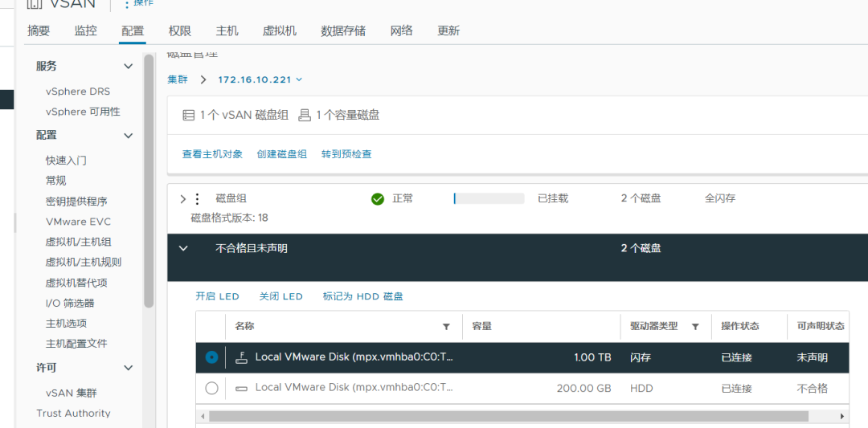This screenshot has width=868, height=428.
Task: Open 虚拟机/主机组 in sidebar
Action: pos(79,243)
